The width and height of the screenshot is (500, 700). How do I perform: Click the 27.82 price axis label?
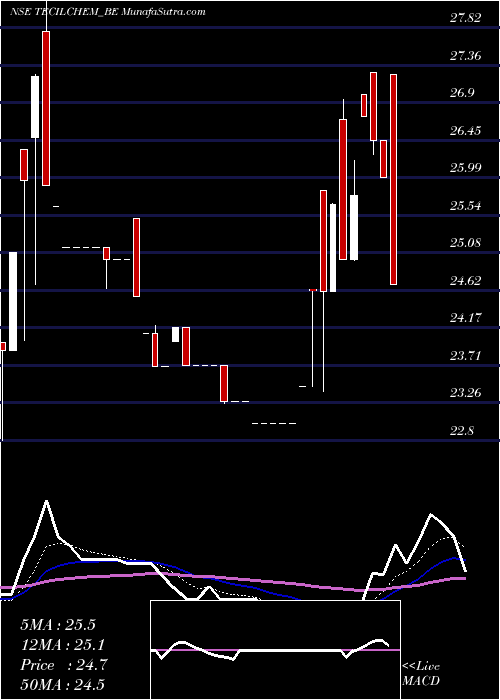click(x=466, y=18)
